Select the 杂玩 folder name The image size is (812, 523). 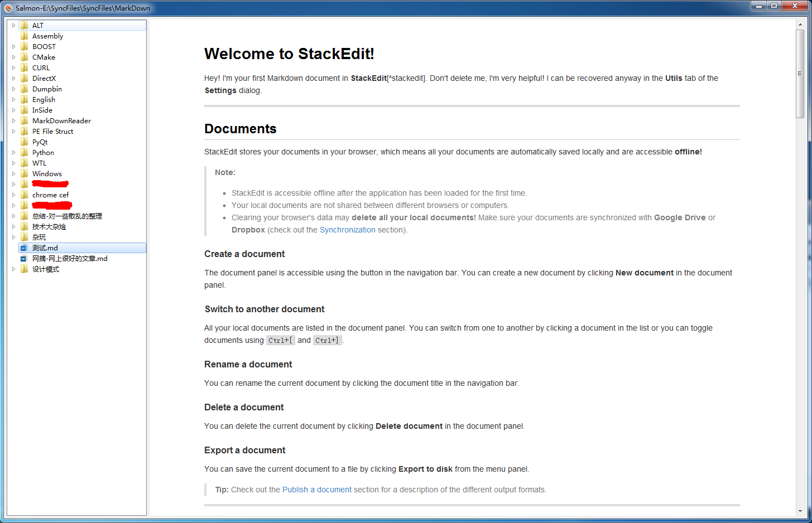[39, 238]
